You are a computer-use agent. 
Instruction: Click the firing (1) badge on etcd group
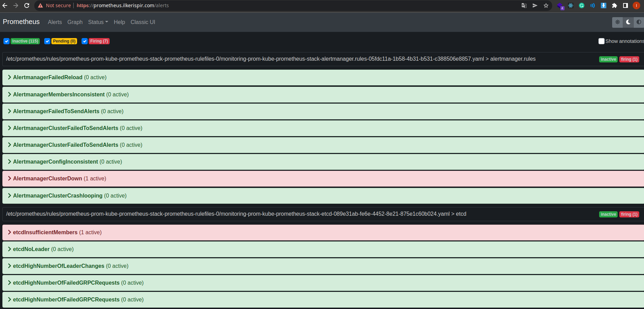coord(629,214)
